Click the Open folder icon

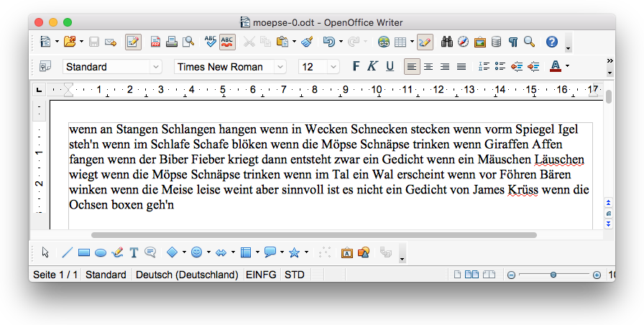coord(70,42)
